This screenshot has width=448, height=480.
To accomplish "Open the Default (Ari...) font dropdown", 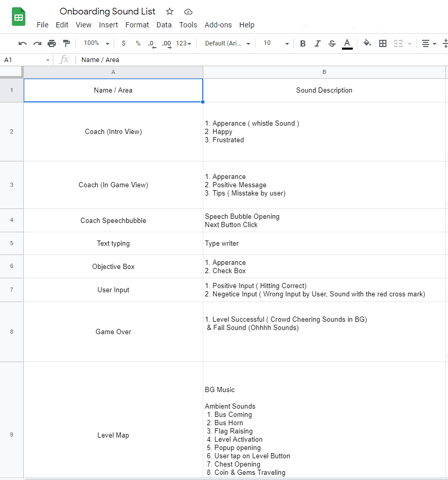I will (x=228, y=43).
